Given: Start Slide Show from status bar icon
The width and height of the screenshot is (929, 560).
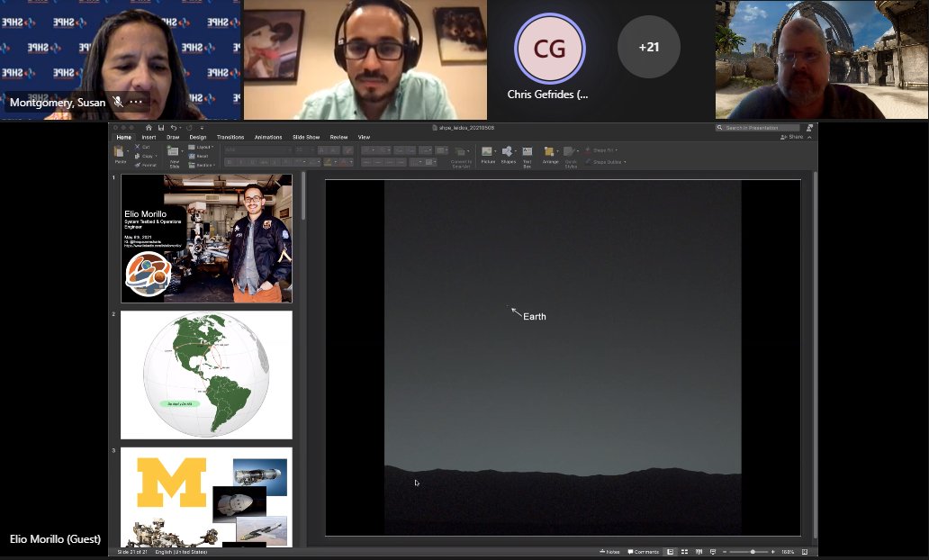Looking at the screenshot, I should click(x=713, y=552).
